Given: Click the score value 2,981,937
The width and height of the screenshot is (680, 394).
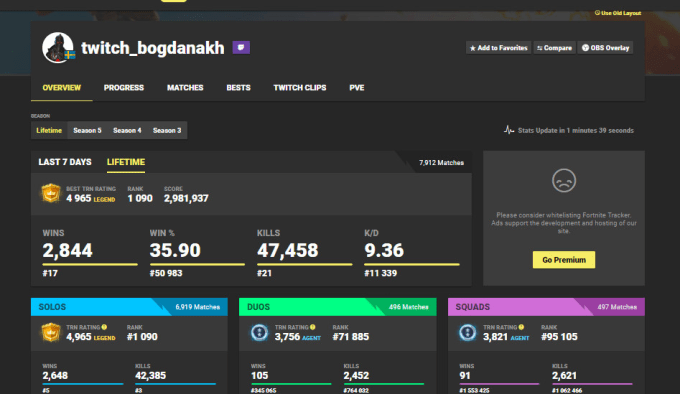Looking at the screenshot, I should [186, 199].
